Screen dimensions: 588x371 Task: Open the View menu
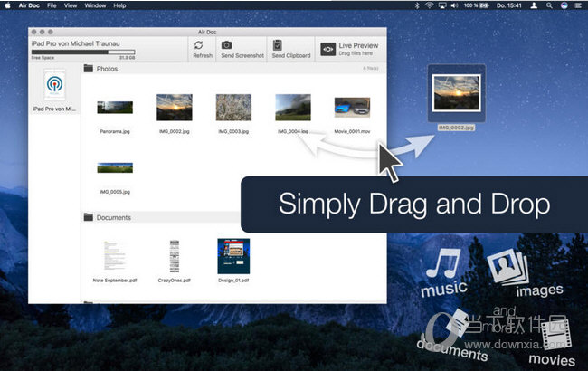[x=71, y=5]
